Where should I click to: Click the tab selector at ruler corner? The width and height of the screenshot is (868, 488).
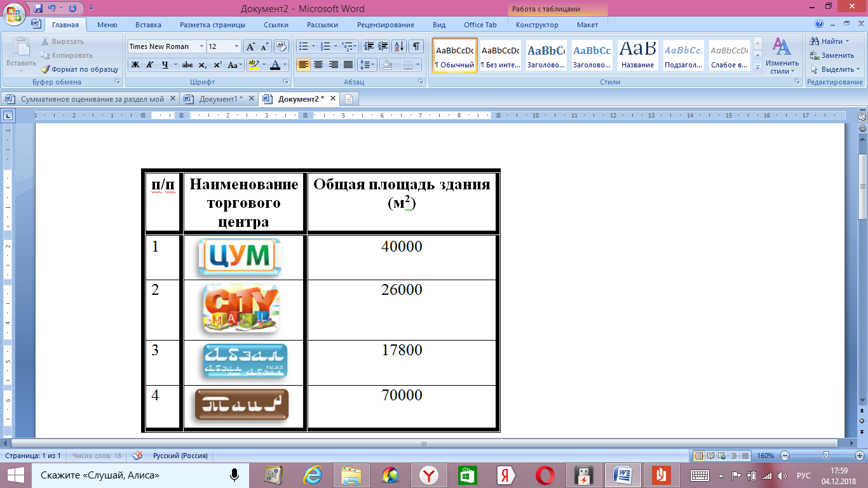pos(8,116)
